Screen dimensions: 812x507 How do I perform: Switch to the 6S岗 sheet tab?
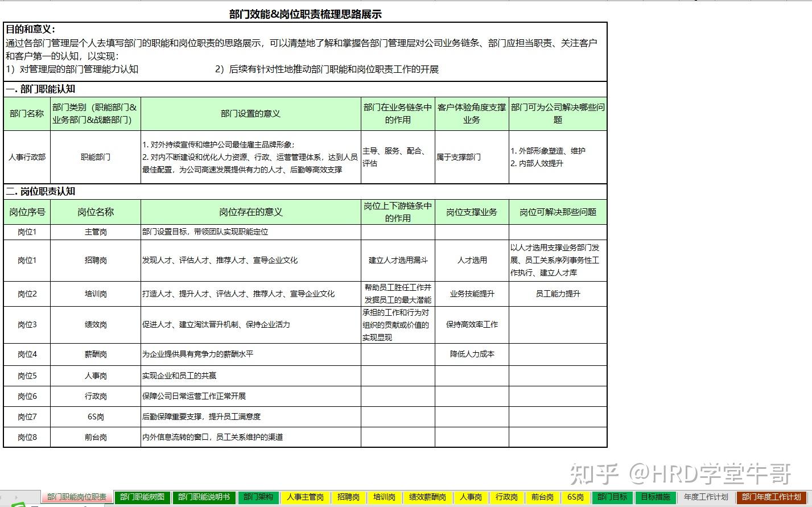click(x=575, y=497)
